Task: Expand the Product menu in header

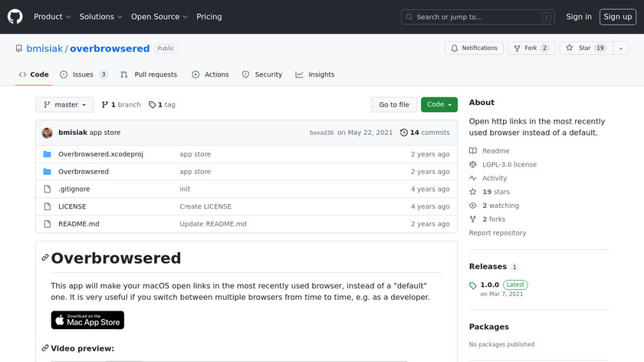Action: click(x=52, y=17)
